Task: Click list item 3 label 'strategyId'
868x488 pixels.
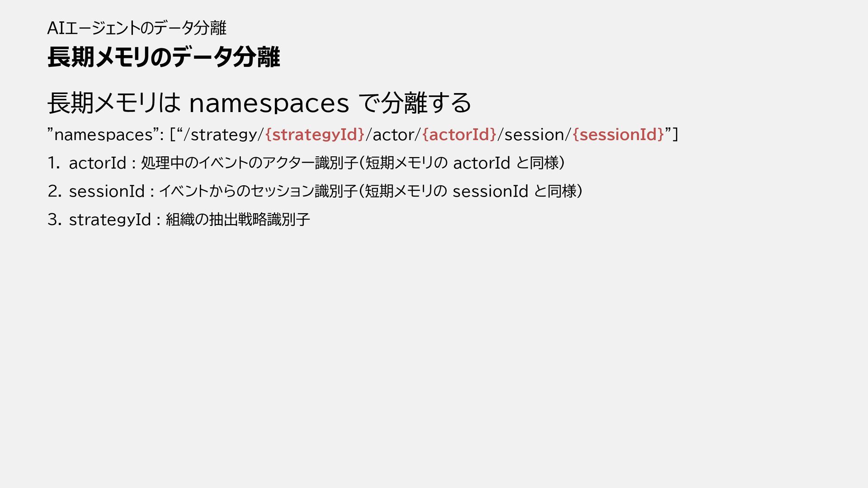Action: click(110, 220)
